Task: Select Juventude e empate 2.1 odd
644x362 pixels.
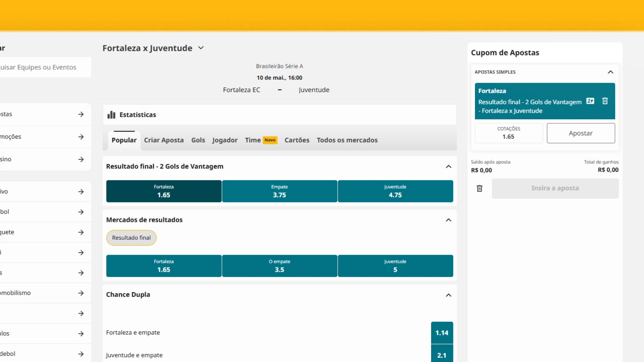Action: point(442,354)
